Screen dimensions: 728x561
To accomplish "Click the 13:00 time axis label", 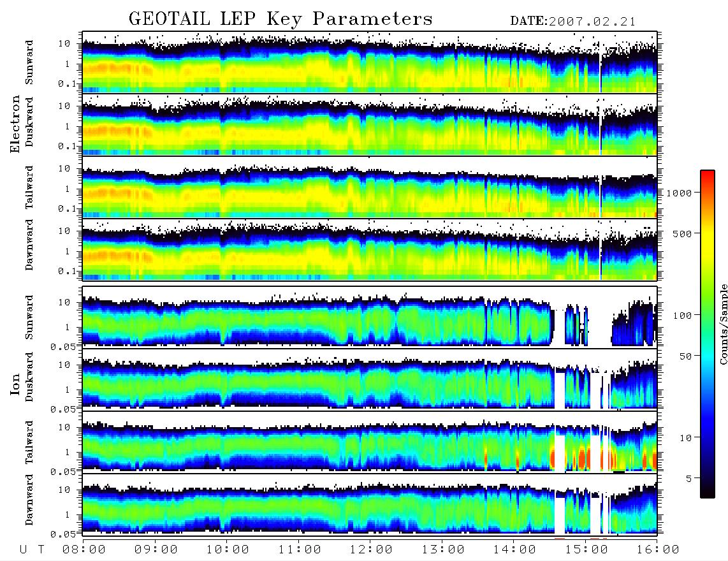I will [443, 550].
